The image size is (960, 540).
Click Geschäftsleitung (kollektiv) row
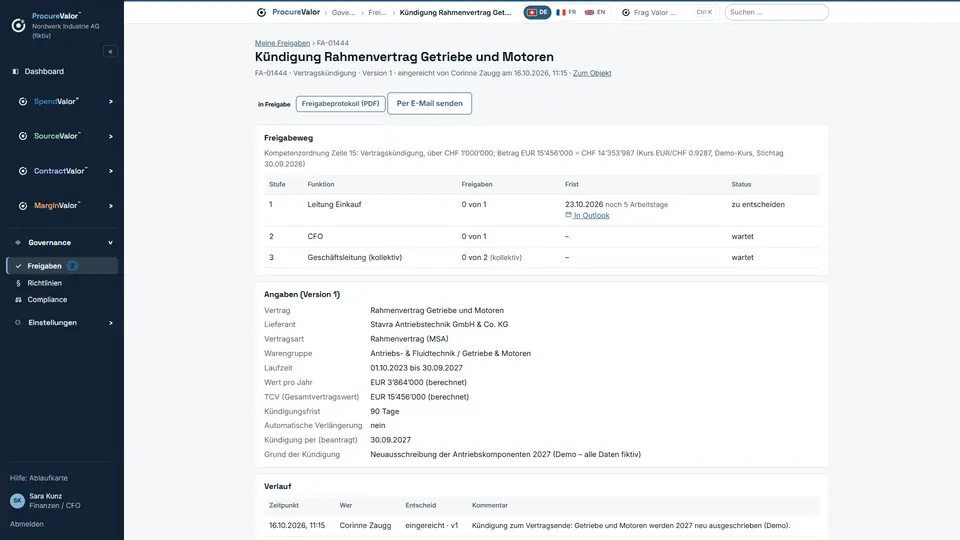pos(542,258)
